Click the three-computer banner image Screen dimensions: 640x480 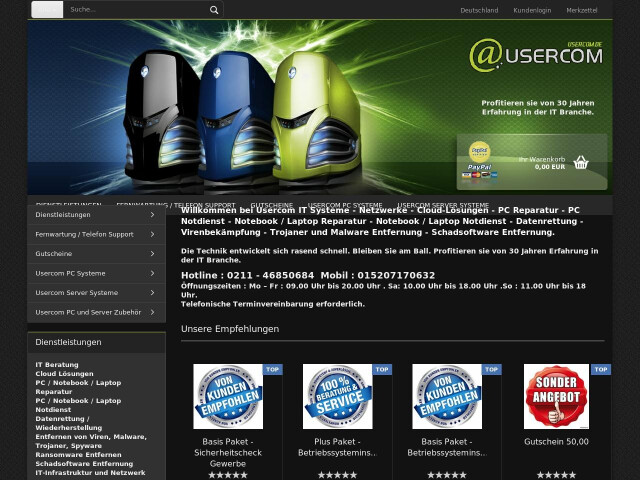click(243, 116)
